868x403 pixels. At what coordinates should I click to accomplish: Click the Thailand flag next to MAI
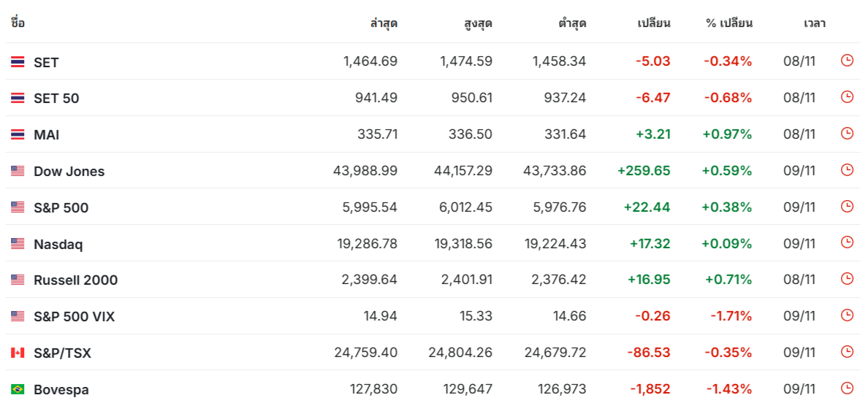[18, 134]
